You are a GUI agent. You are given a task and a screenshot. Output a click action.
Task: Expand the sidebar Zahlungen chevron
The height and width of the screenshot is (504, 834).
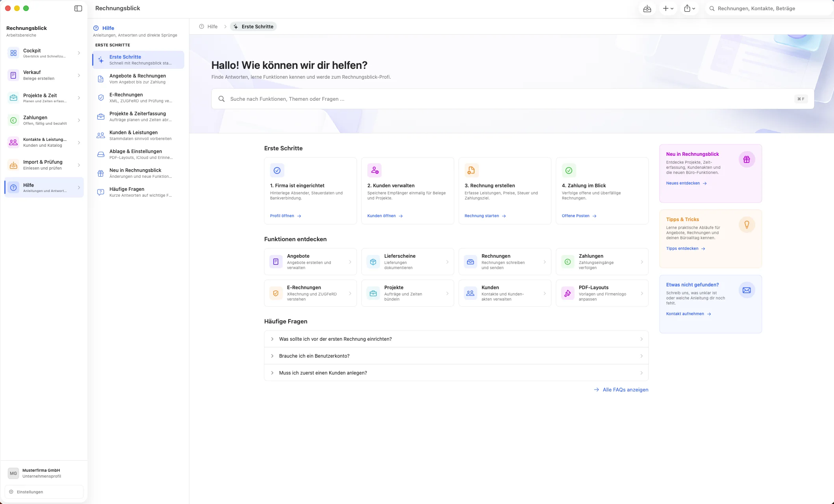point(79,120)
